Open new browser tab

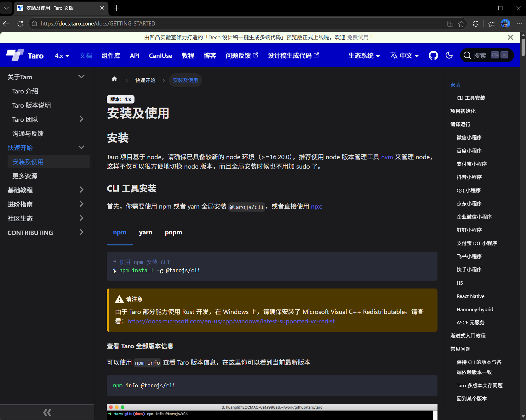click(x=117, y=8)
